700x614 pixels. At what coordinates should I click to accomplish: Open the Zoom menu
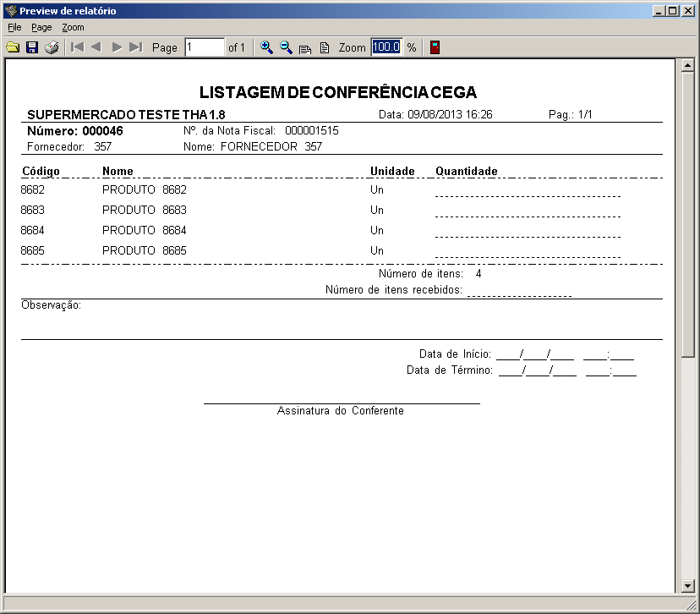click(73, 27)
